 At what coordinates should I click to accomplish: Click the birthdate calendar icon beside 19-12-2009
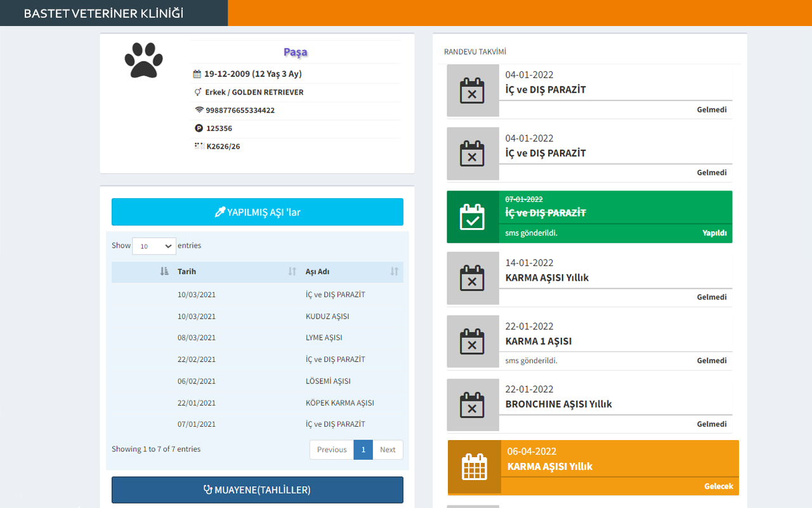point(197,74)
